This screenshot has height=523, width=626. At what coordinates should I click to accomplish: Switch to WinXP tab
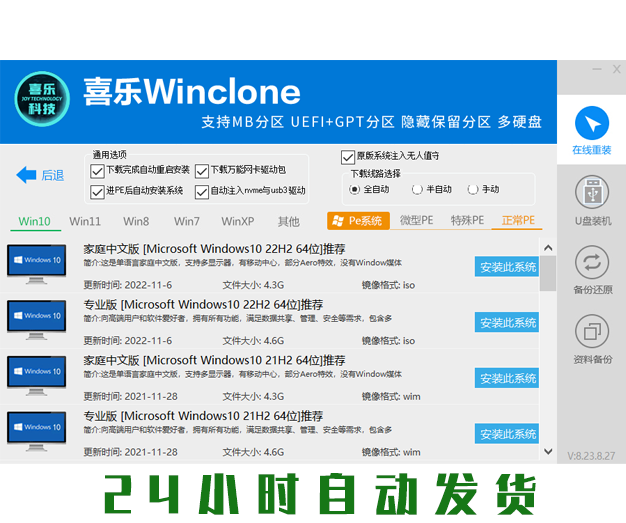238,221
